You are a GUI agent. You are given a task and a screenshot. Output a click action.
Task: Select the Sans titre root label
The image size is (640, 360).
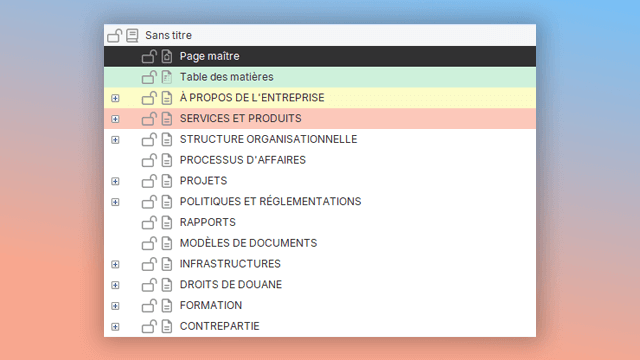click(168, 36)
